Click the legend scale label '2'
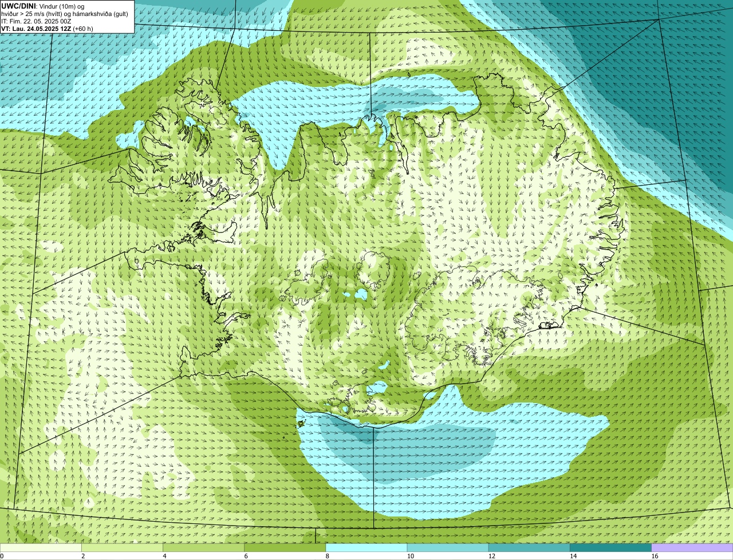Viewport: 733px width, 560px height. pos(83,556)
